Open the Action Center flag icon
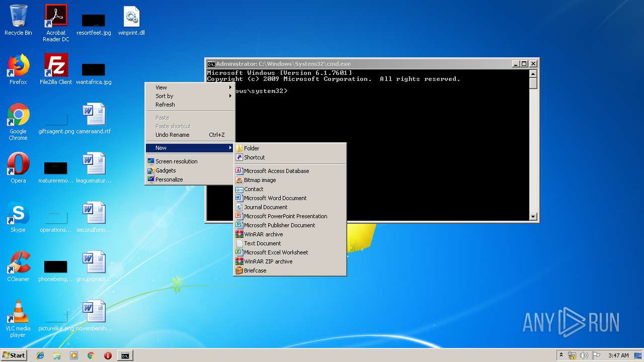 [596, 355]
